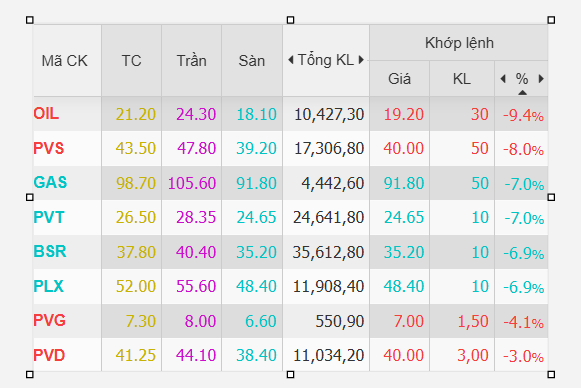Image resolution: width=581 pixels, height=388 pixels.
Task: Select OIL reference price 21.20
Action: click(x=136, y=114)
